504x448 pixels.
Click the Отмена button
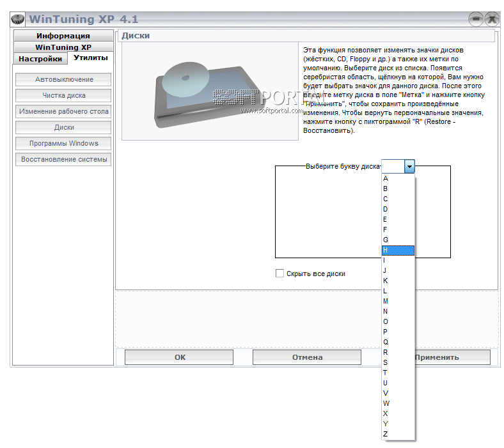tap(307, 357)
